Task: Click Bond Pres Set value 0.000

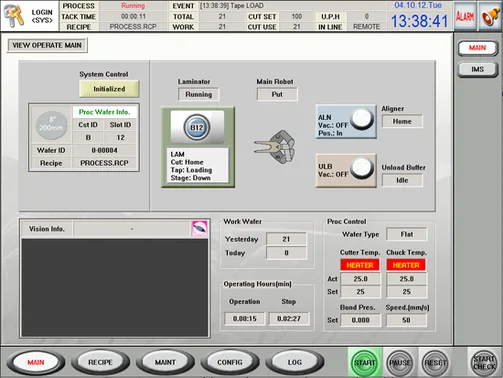Action: pyautogui.click(x=360, y=320)
